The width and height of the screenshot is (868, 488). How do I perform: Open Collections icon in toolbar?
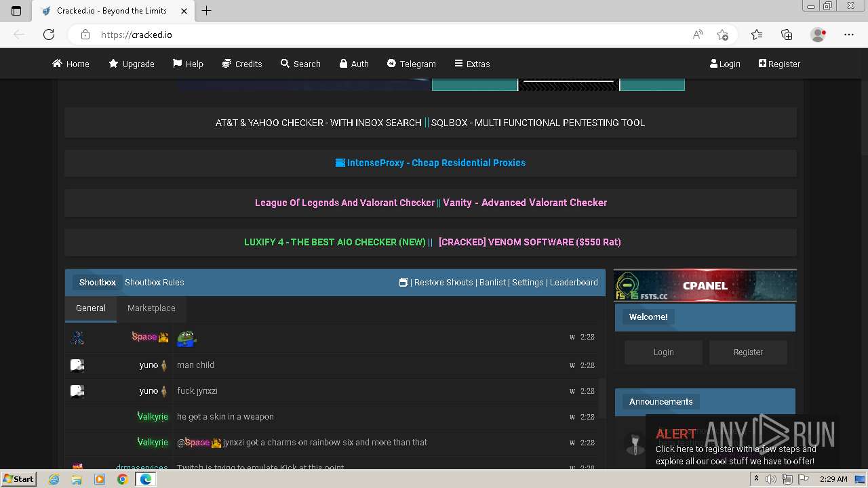pos(787,35)
